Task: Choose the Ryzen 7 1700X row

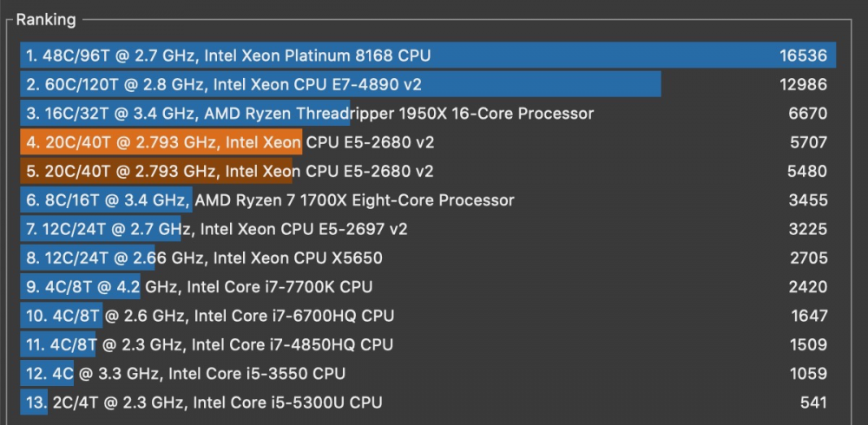Action: tap(428, 199)
